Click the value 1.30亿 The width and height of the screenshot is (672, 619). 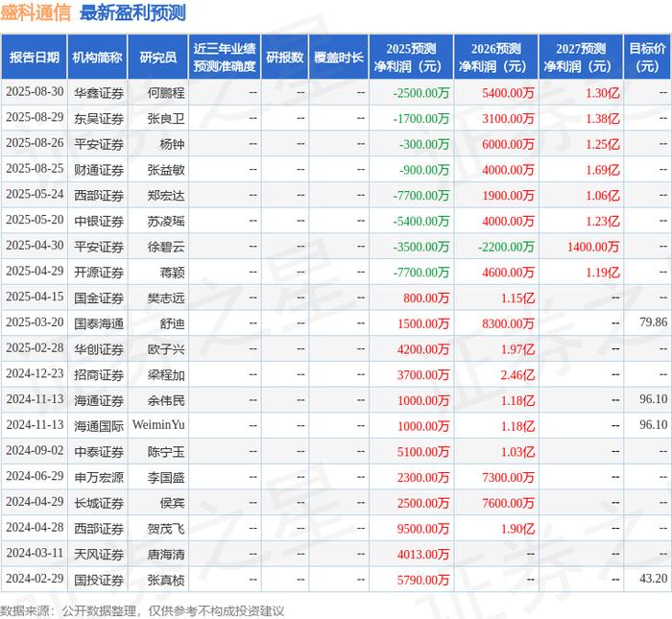pyautogui.click(x=603, y=92)
